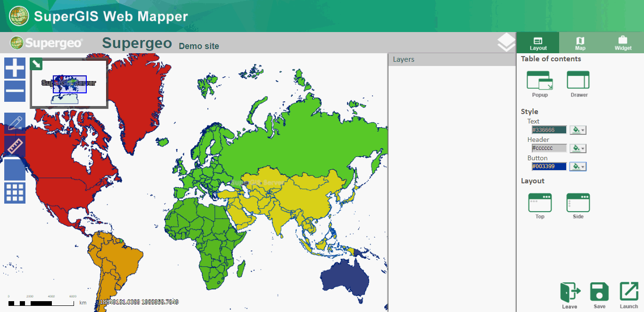The width and height of the screenshot is (644, 312).
Task: Open the grid basemap tool
Action: (15, 193)
